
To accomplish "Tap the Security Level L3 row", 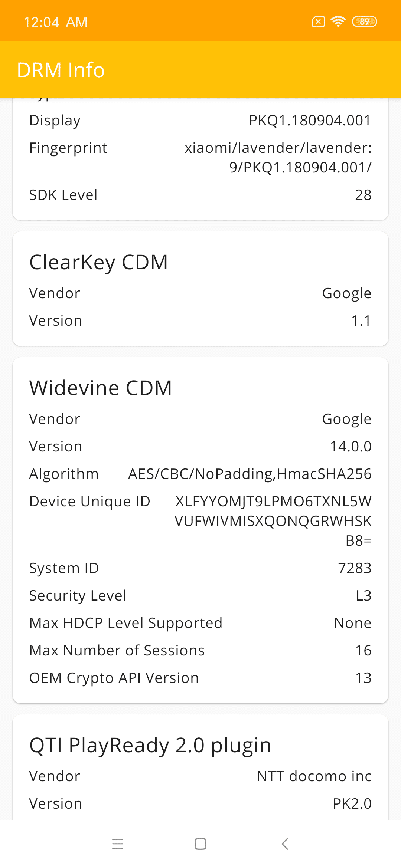I will [x=200, y=595].
